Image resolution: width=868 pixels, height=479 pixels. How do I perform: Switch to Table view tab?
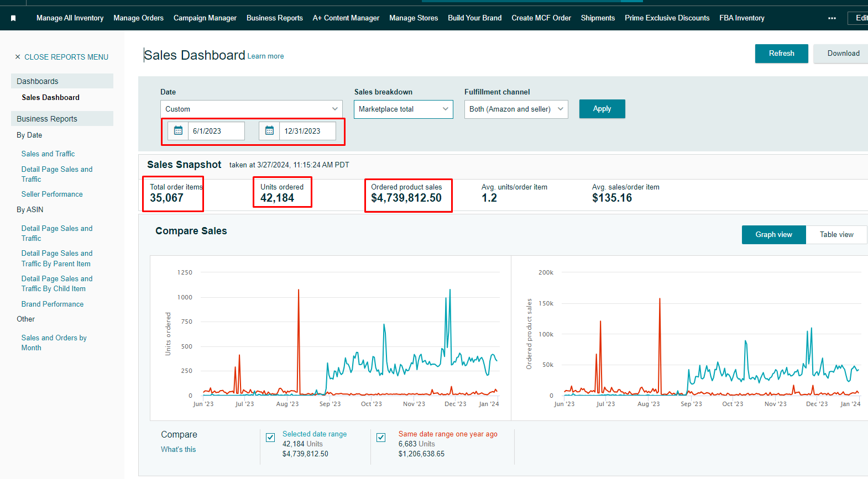point(836,235)
